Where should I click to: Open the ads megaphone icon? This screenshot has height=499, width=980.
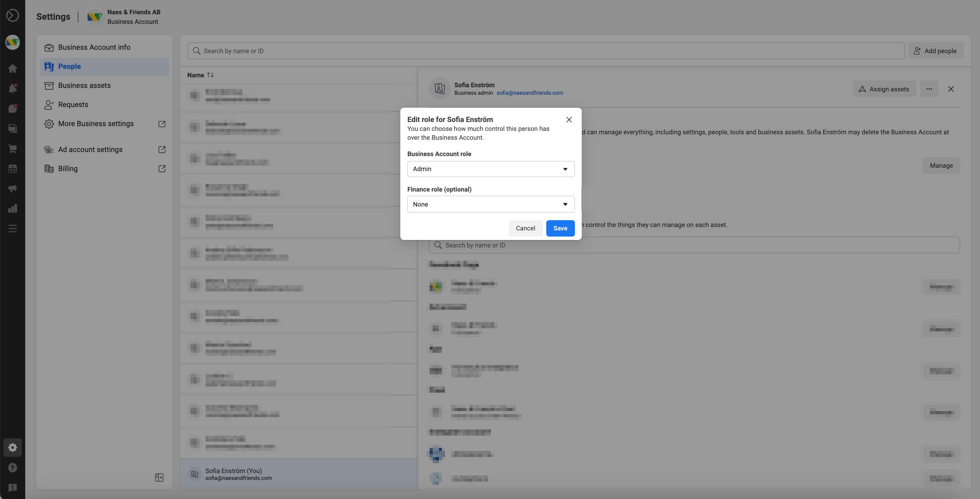[13, 188]
